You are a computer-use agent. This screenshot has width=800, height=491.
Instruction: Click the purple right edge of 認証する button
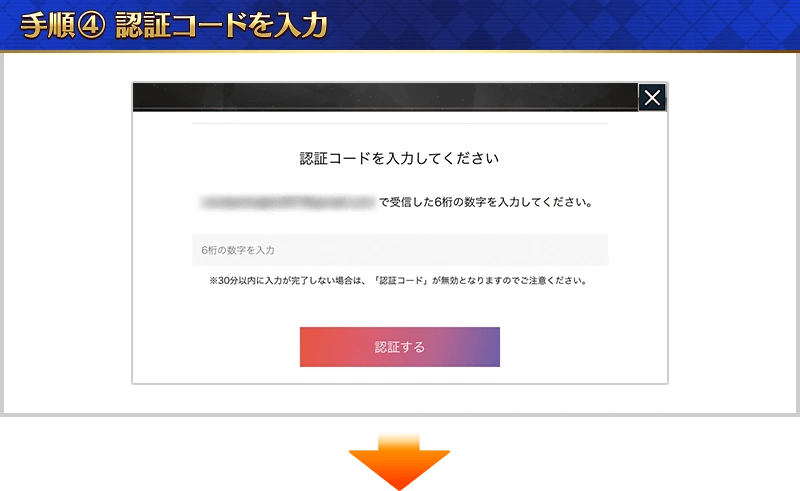click(487, 347)
